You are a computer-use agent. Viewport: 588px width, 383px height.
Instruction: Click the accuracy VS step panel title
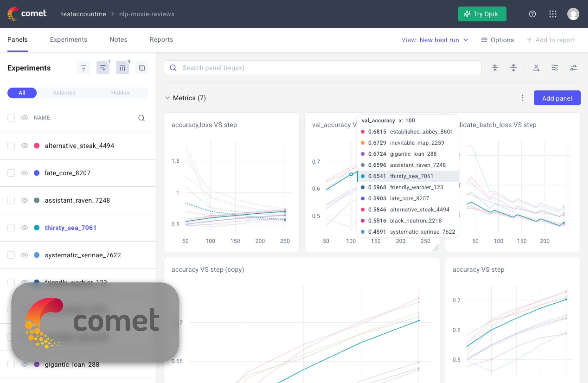tap(478, 269)
